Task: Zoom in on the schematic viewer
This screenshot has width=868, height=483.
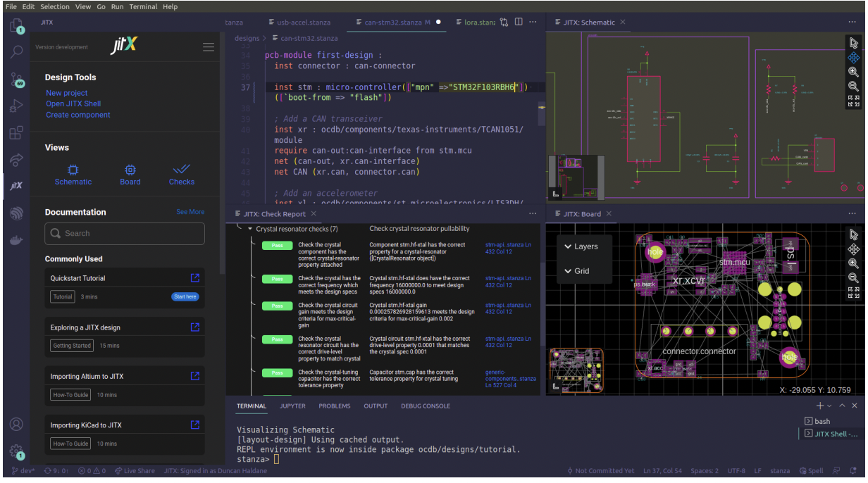Action: tap(853, 72)
